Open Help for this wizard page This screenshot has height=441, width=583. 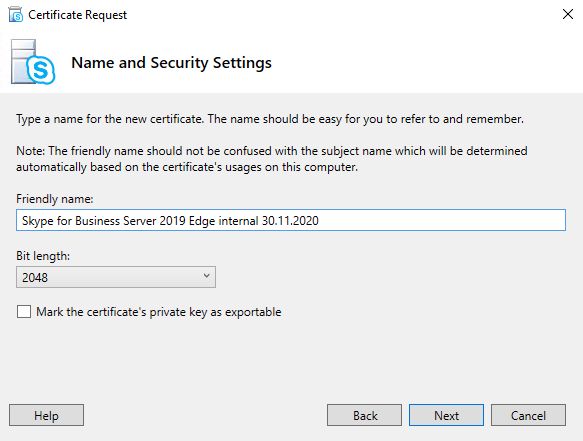(x=46, y=415)
